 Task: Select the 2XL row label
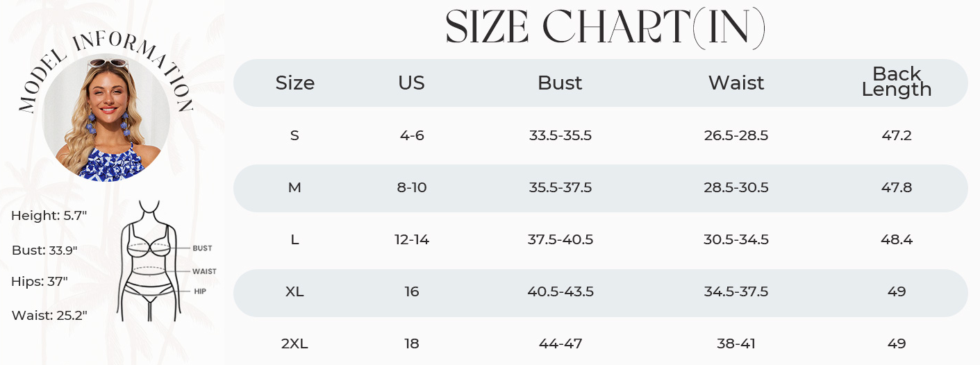[294, 343]
